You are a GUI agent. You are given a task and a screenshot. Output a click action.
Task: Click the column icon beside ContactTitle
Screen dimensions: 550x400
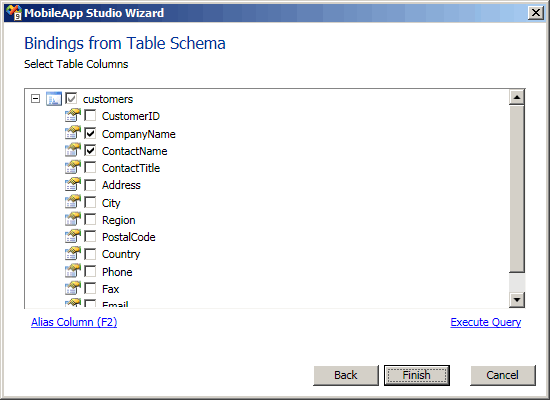(x=73, y=168)
